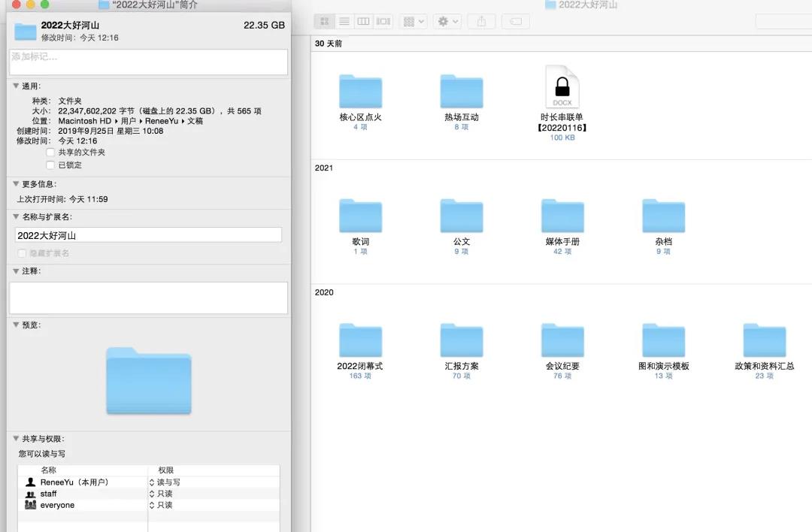Tick the 已锁定 checkbox
812x532 pixels.
pyautogui.click(x=50, y=165)
